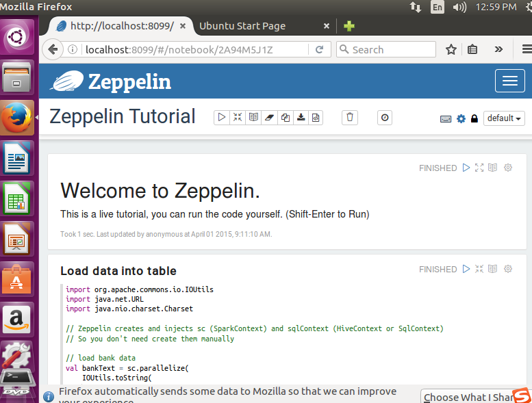532x403 pixels.
Task: Open settings gear of Welcome paragraph
Action: point(508,168)
